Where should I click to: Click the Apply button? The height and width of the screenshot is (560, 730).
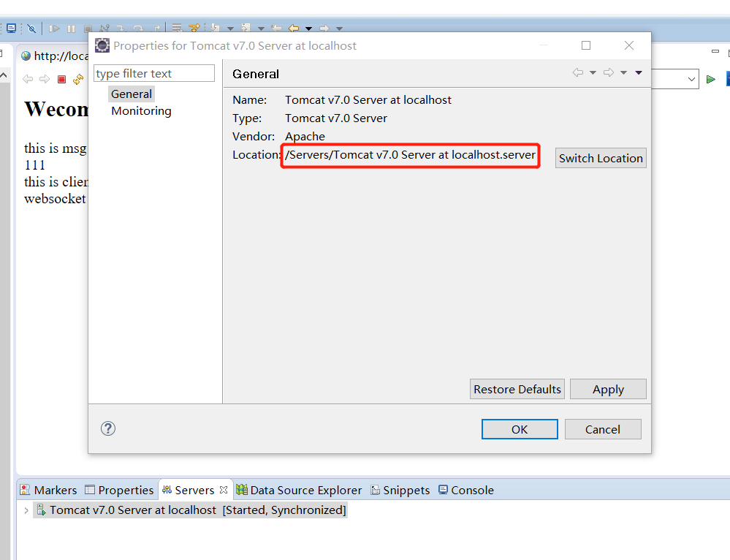click(x=608, y=389)
